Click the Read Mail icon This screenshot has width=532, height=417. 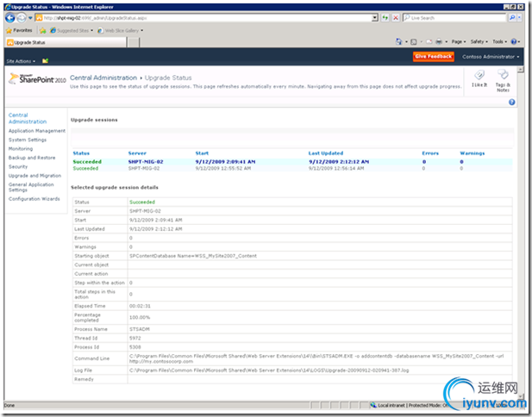click(x=429, y=41)
